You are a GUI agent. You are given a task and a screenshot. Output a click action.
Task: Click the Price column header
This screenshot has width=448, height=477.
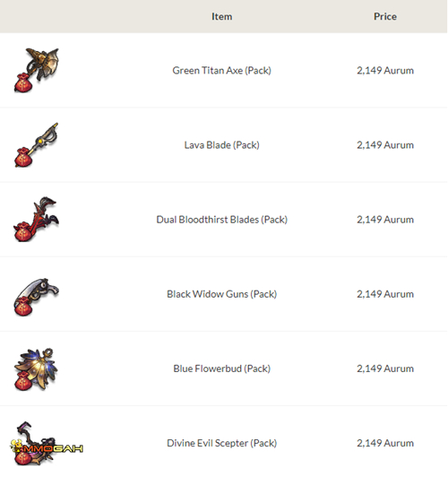coord(385,16)
